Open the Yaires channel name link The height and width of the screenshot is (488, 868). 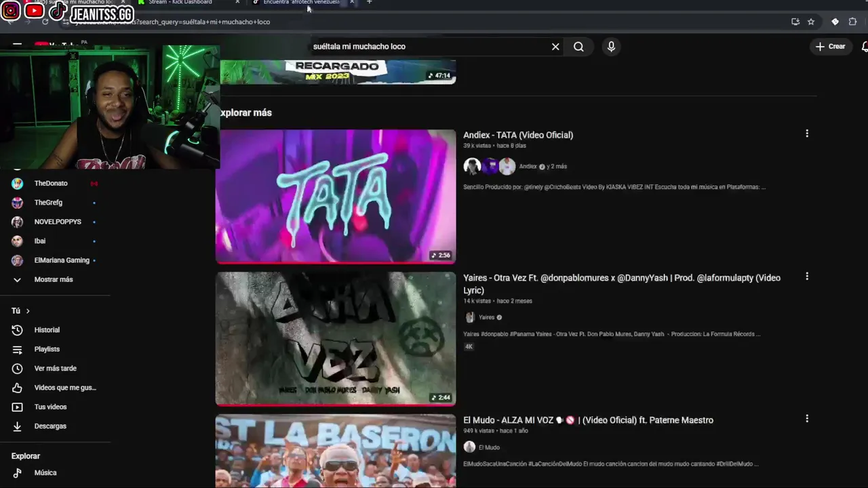pos(486,317)
